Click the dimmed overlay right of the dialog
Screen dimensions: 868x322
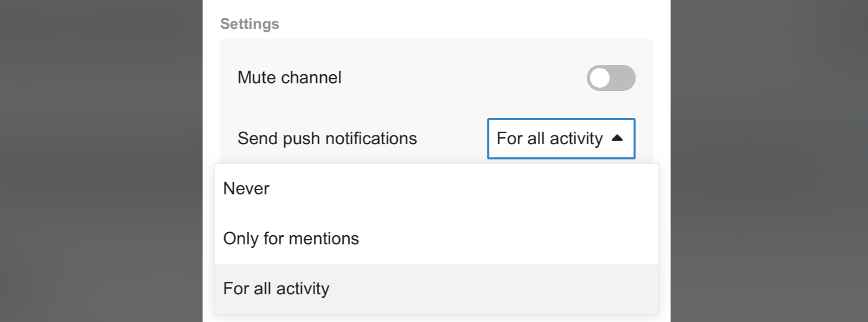[769, 157]
